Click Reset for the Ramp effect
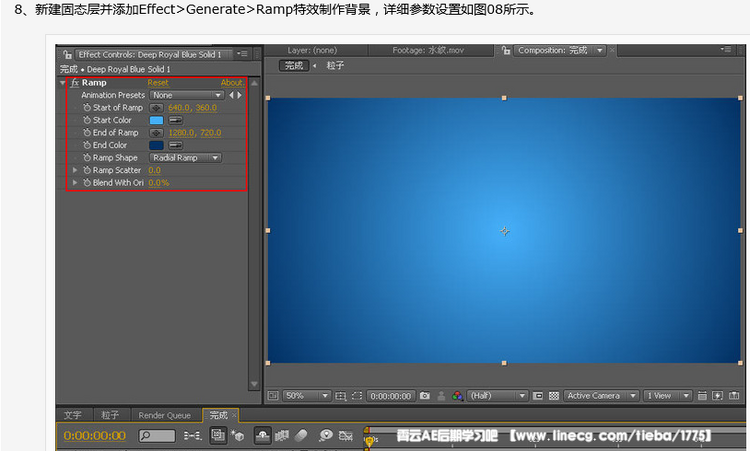 point(158,83)
